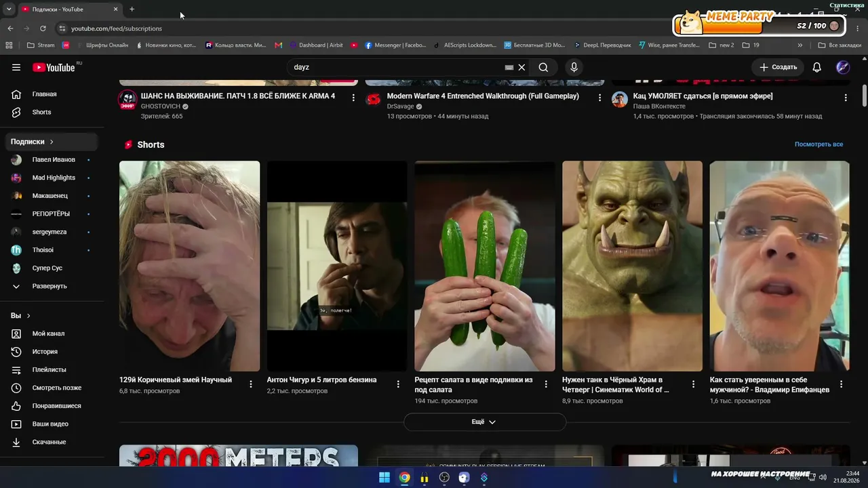Open the World of Warcraft orc Short thumbnail

pyautogui.click(x=632, y=266)
